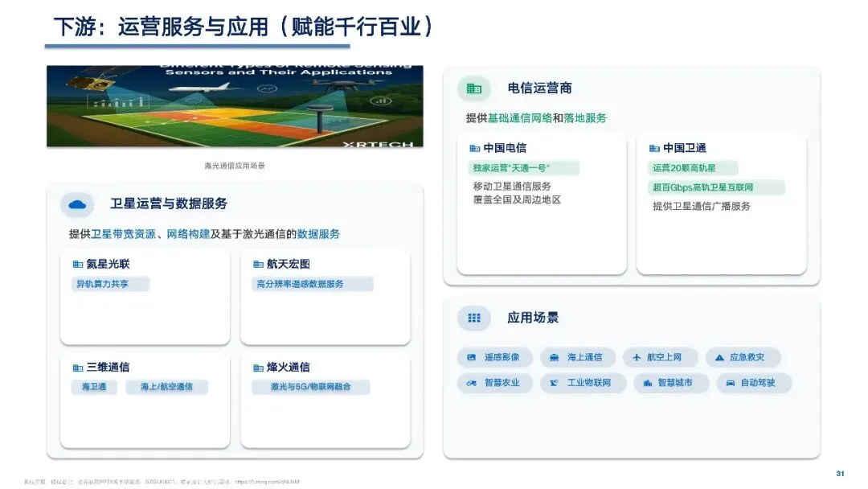Click the highlighted text 数据服务
Image resolution: width=868 pixels, height=489 pixels.
pos(318,234)
